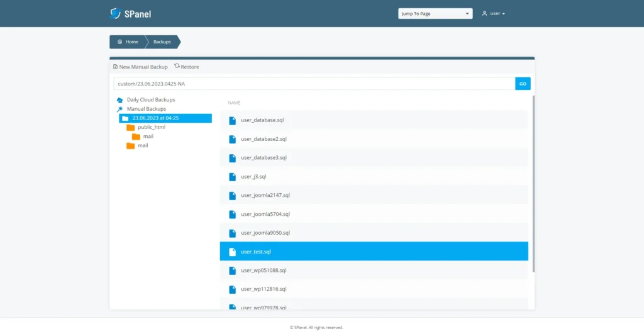This screenshot has height=331, width=644.
Task: Click the file icon for user_joomla5704.sql
Action: tap(233, 214)
